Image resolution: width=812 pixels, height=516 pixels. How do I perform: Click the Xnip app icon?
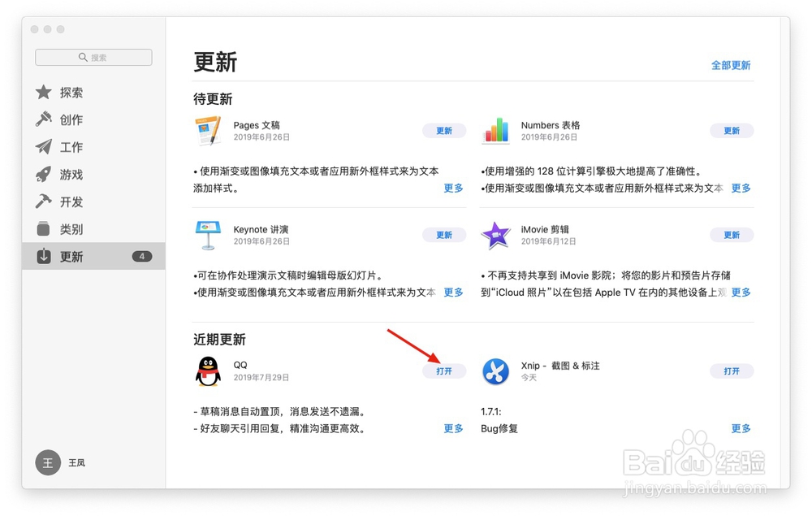(495, 371)
